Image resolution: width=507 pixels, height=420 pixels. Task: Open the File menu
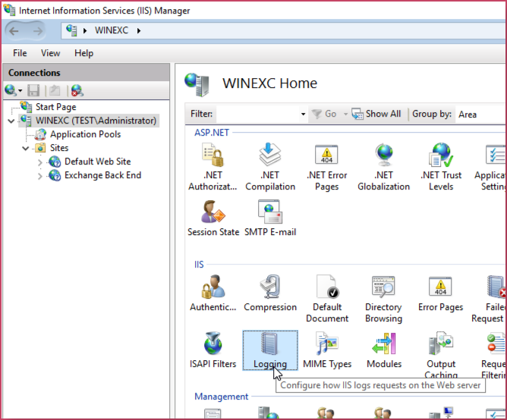click(20, 53)
